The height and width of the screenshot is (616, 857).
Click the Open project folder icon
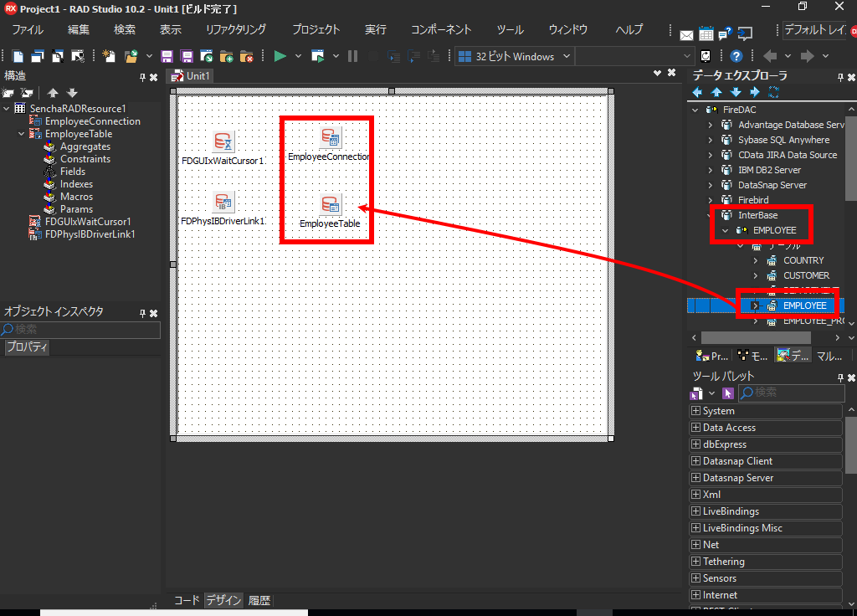pos(131,56)
